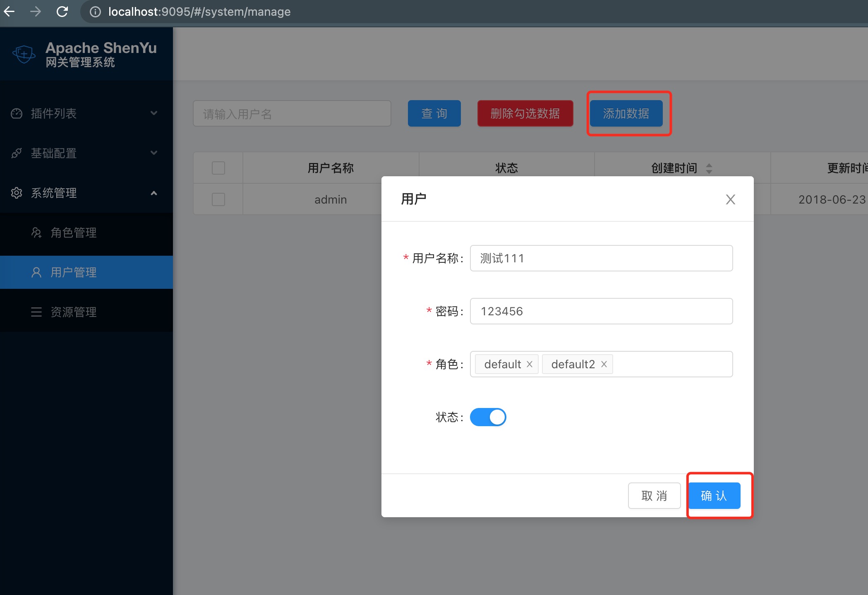Check the select-all header checkbox
The height and width of the screenshot is (595, 868).
tap(218, 168)
